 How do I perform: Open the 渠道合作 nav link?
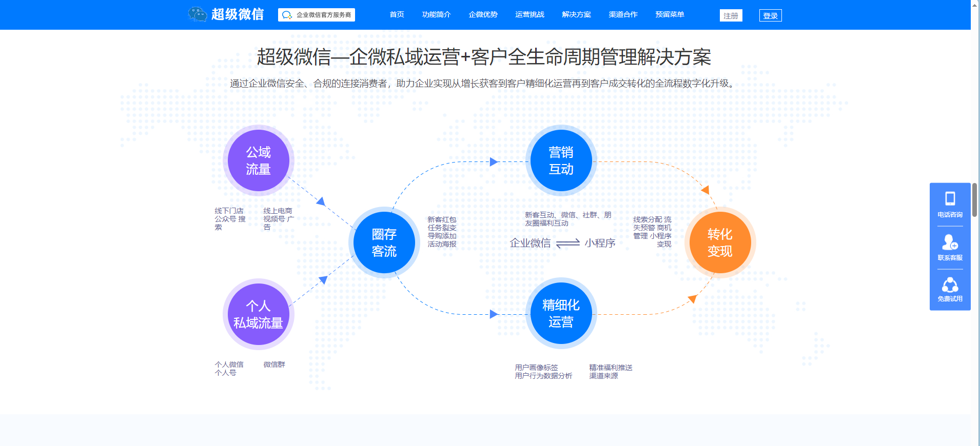[623, 15]
